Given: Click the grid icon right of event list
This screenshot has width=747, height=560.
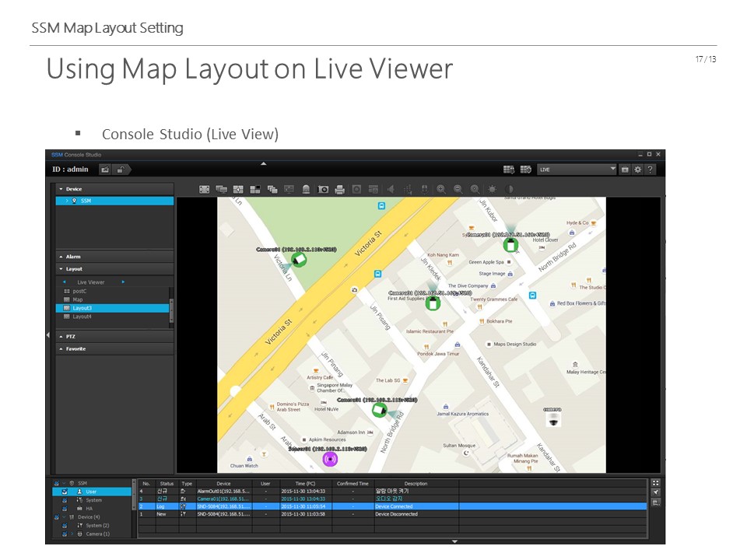Looking at the screenshot, I should (656, 483).
